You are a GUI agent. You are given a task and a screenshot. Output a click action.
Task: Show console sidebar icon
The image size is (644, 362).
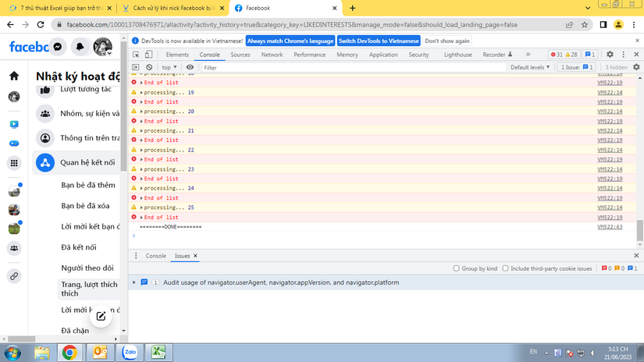tap(136, 67)
